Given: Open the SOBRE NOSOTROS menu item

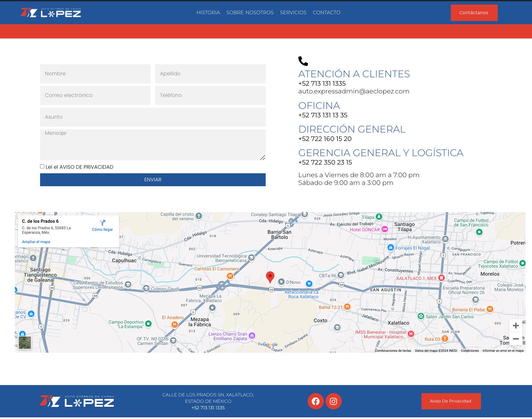Looking at the screenshot, I should [x=250, y=13].
